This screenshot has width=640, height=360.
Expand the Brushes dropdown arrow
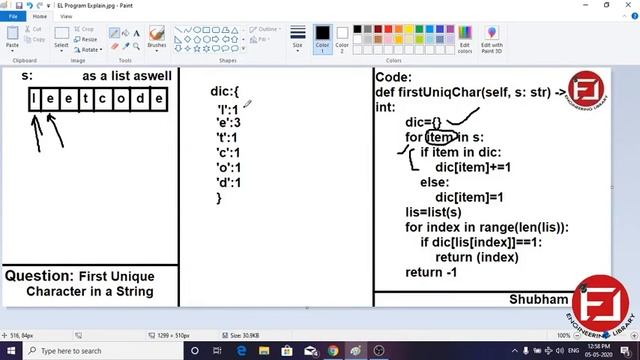pyautogui.click(x=157, y=51)
